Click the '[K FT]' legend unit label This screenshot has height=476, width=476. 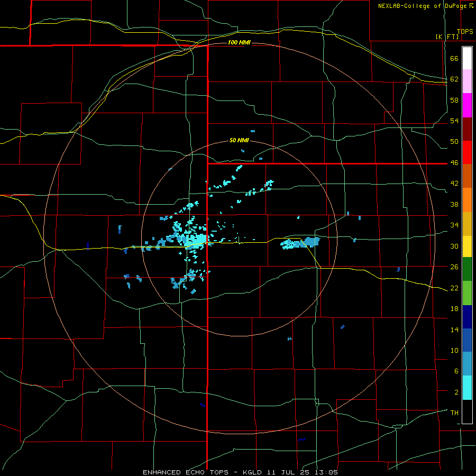(x=447, y=36)
